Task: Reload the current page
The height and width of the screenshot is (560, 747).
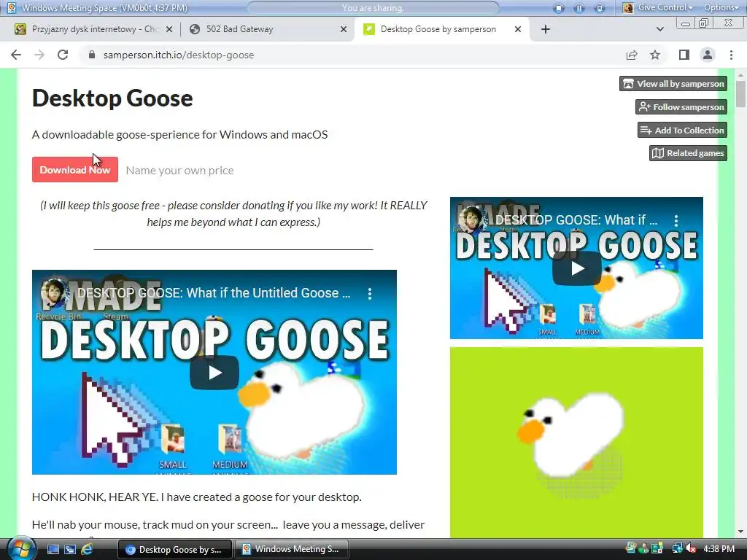Action: (63, 55)
